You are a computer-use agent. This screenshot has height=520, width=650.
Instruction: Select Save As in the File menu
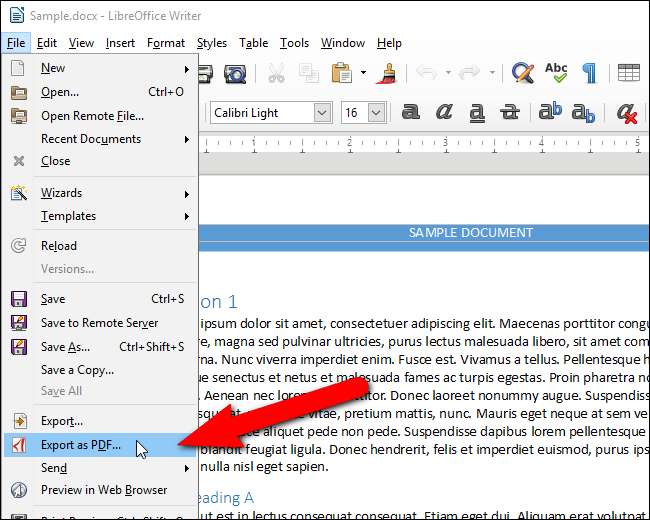65,347
